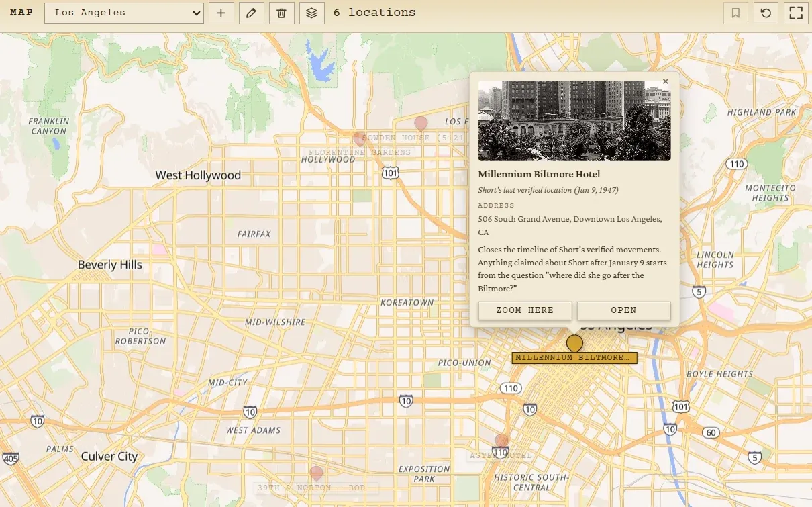The height and width of the screenshot is (507, 812).
Task: Click the Historic South-Central map label
Action: click(x=532, y=482)
